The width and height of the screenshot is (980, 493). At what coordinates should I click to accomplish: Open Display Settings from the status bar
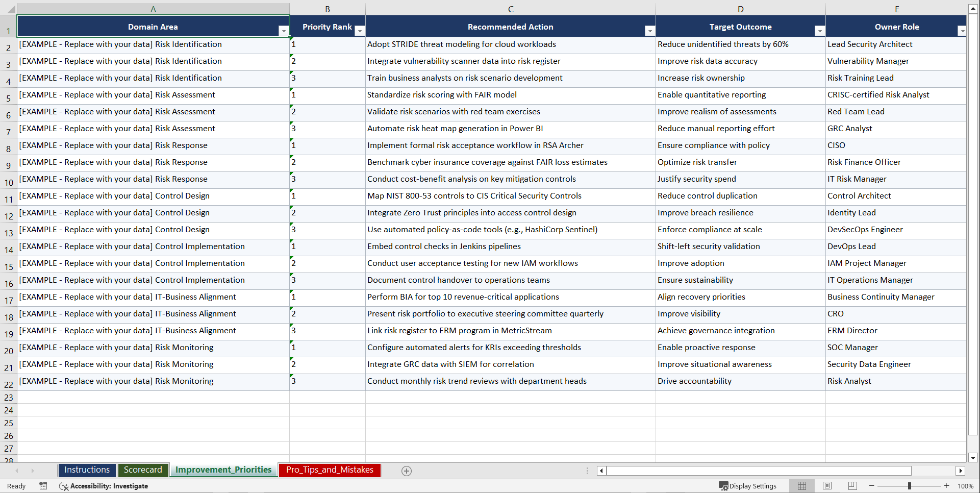[747, 486]
